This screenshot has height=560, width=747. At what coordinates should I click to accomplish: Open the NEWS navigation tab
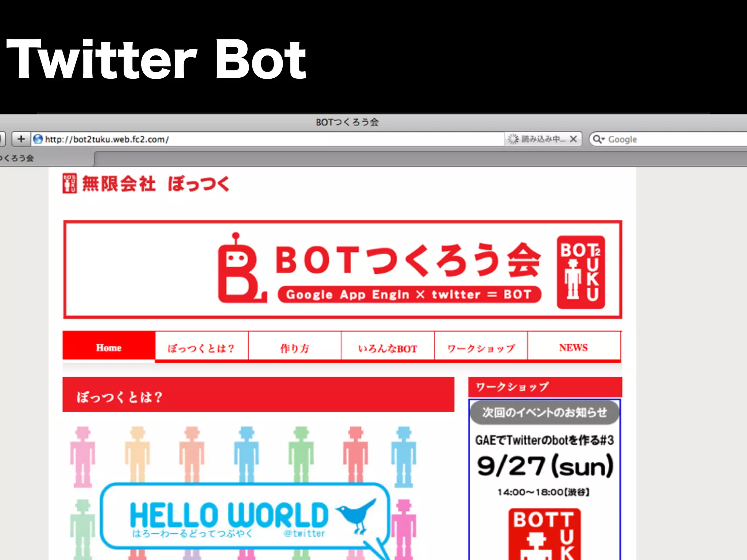click(x=574, y=347)
